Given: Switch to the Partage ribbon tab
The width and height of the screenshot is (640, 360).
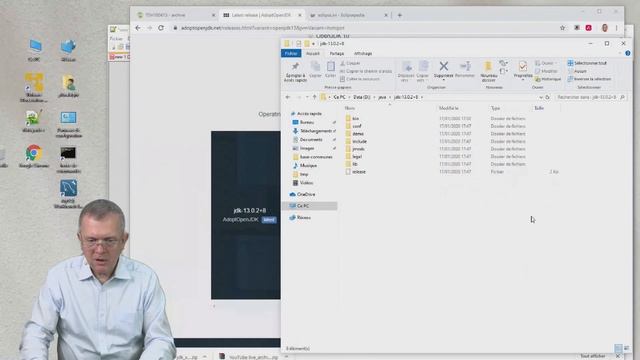Looking at the screenshot, I should (337, 53).
